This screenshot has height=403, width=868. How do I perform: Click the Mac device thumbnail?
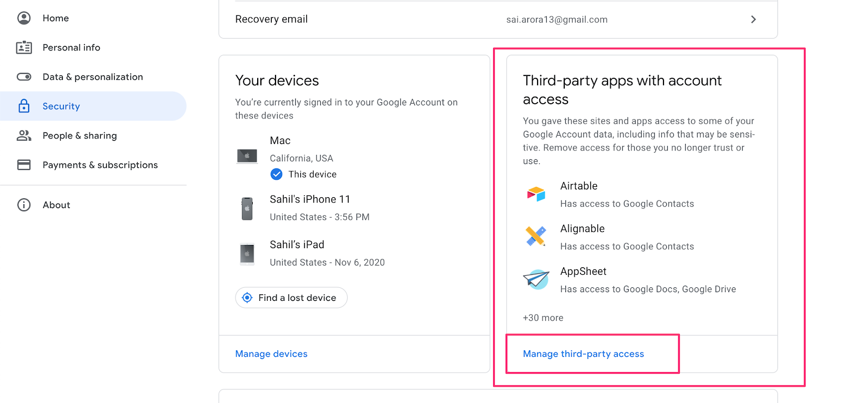[x=247, y=156]
